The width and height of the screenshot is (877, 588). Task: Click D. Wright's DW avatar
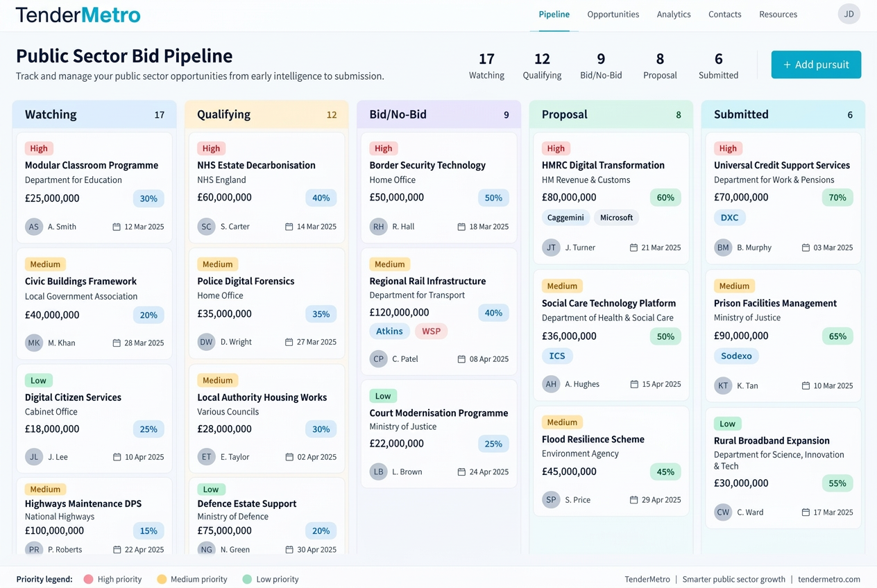pos(206,342)
